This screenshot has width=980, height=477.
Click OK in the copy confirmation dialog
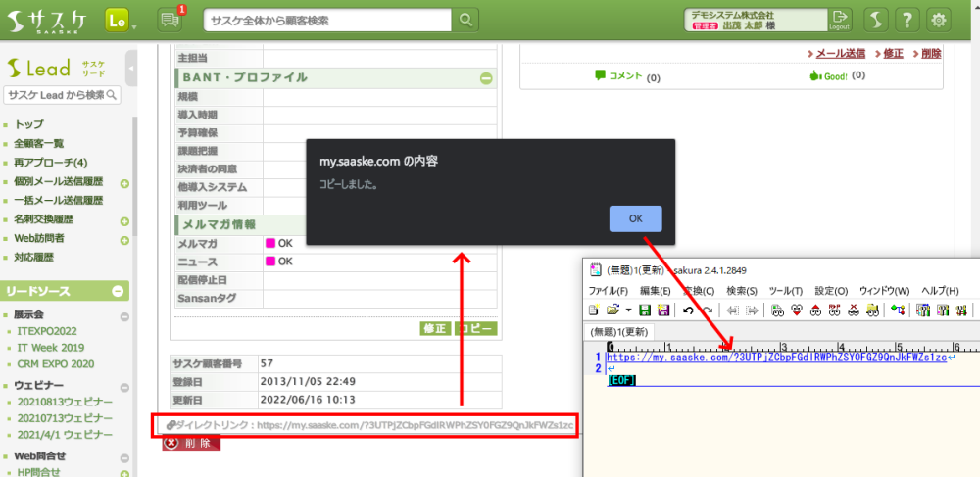pos(635,218)
